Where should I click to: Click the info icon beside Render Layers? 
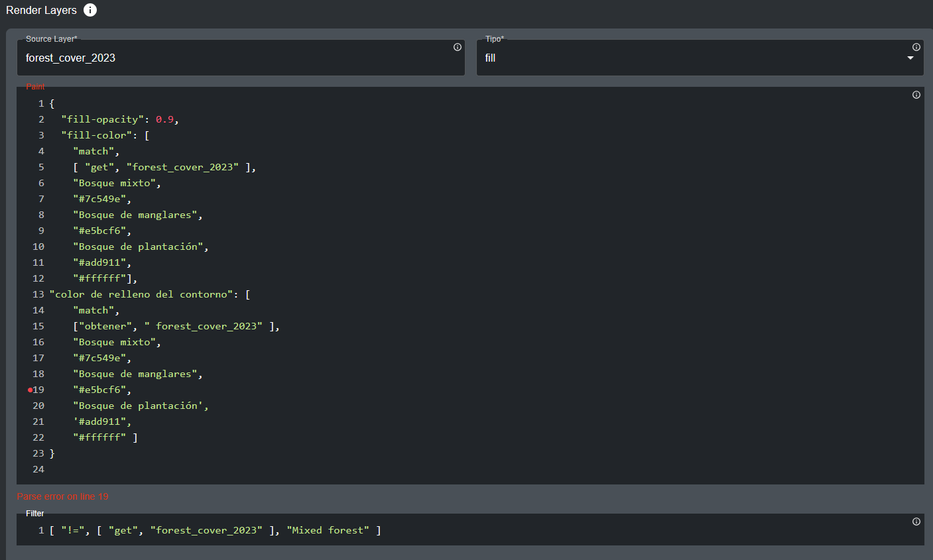pos(90,10)
